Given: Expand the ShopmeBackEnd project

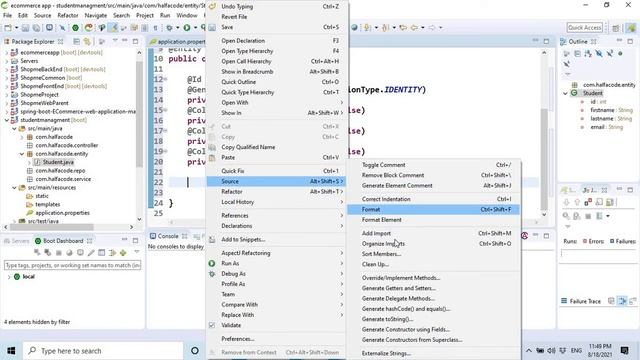Looking at the screenshot, I should pyautogui.click(x=7, y=69).
